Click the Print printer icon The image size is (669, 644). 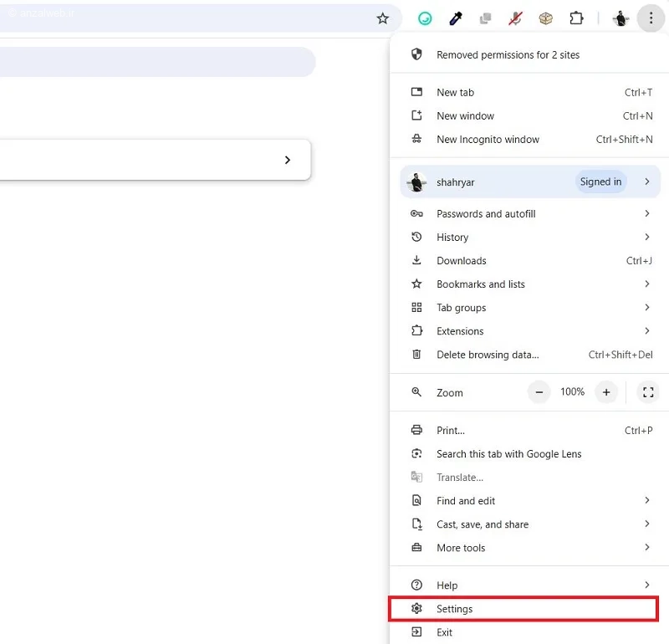point(416,430)
